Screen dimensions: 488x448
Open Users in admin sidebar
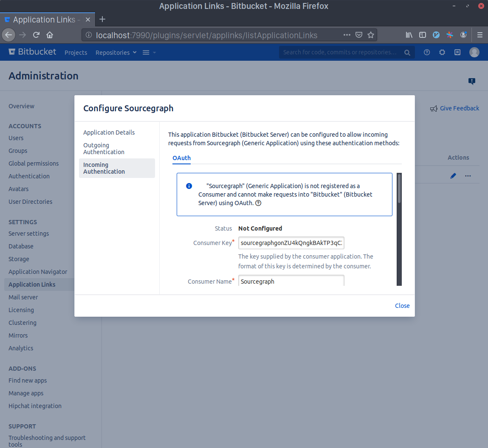pyautogui.click(x=16, y=138)
